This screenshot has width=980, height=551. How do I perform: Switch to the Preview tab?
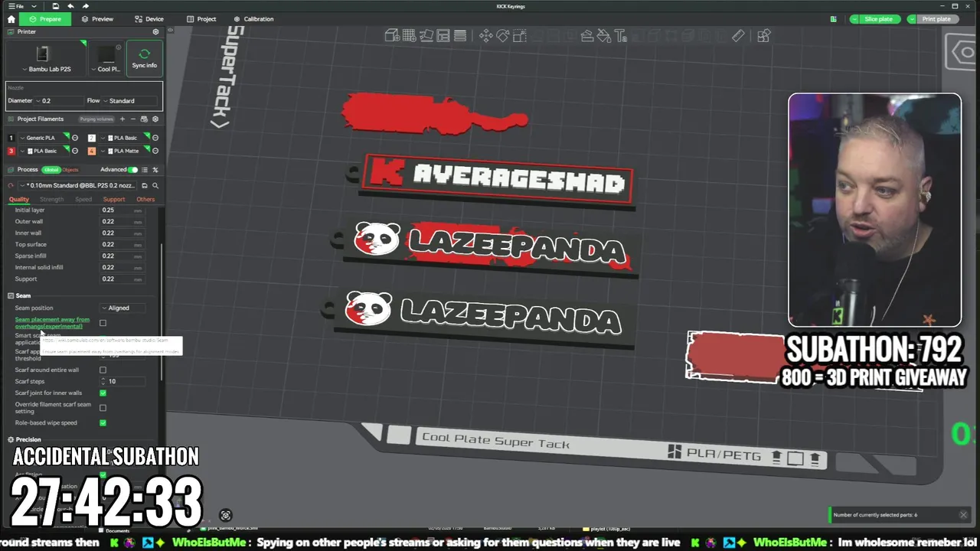(x=97, y=19)
